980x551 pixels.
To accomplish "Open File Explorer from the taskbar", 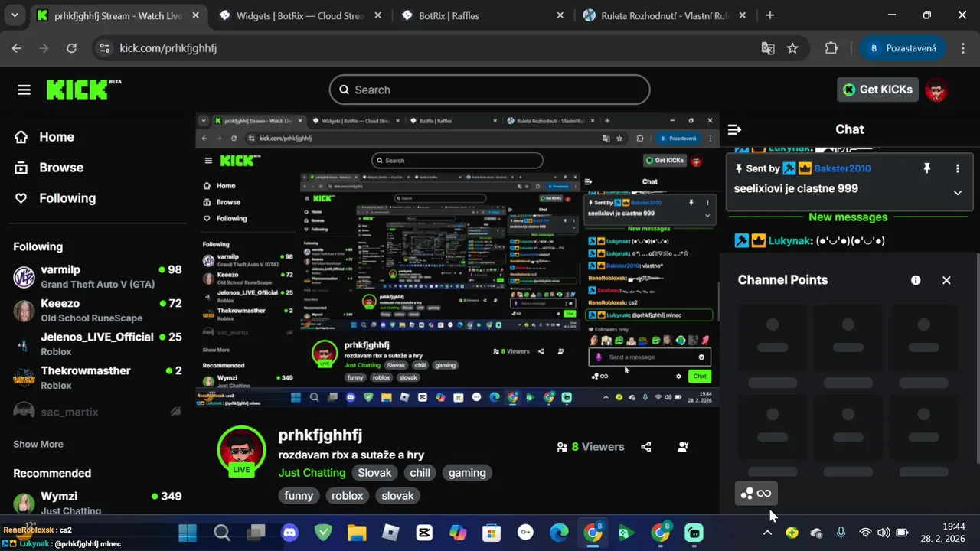I will click(x=357, y=533).
